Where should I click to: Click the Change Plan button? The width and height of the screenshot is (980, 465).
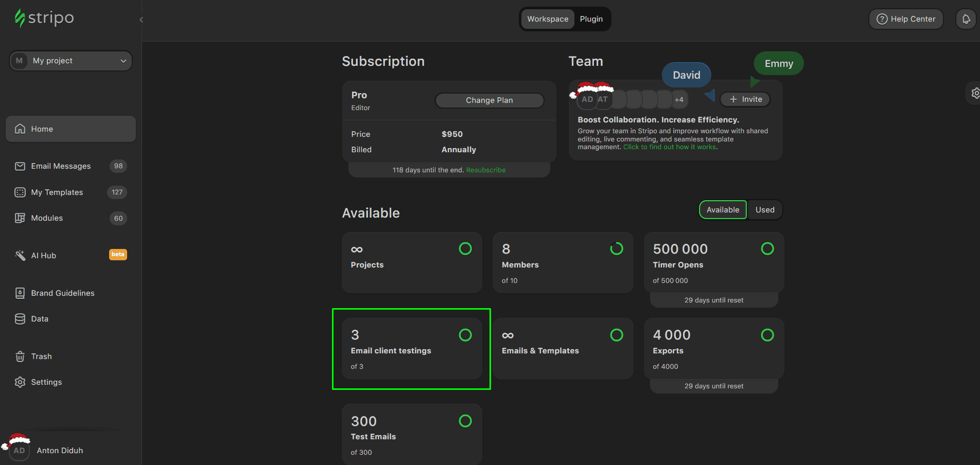pos(489,100)
